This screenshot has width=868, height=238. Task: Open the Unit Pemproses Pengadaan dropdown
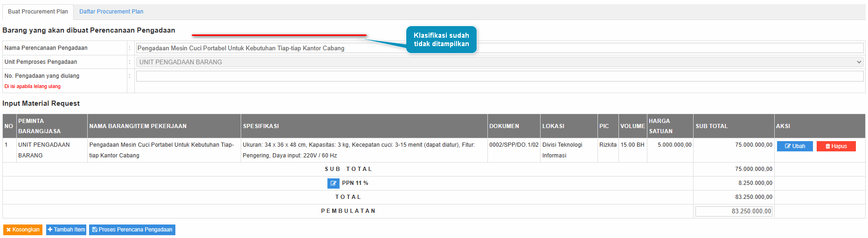coord(500,62)
